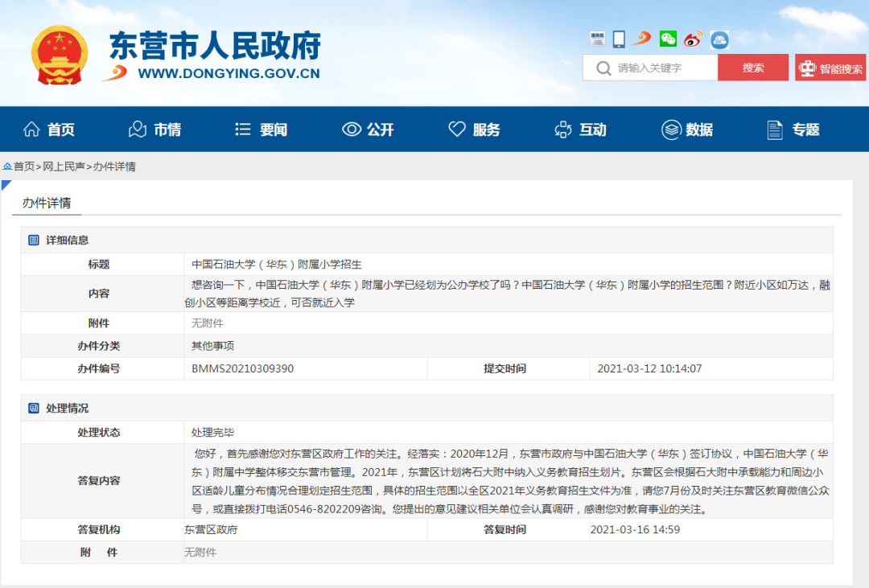Click case number BMMS20210309390
This screenshot has height=588, width=869.
(x=243, y=368)
